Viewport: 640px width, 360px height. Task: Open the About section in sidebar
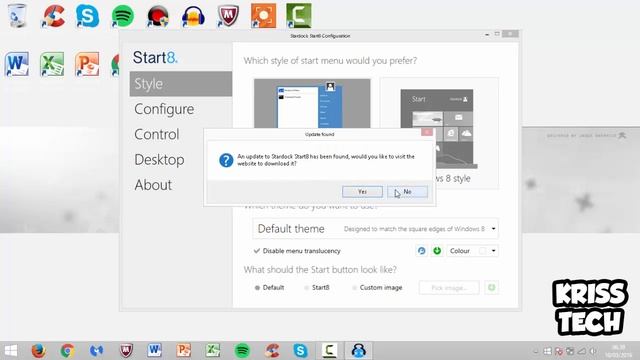pos(153,185)
